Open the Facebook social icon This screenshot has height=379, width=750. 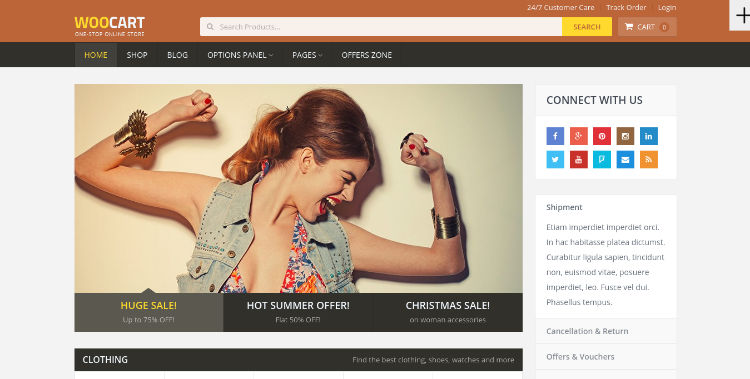(x=555, y=136)
